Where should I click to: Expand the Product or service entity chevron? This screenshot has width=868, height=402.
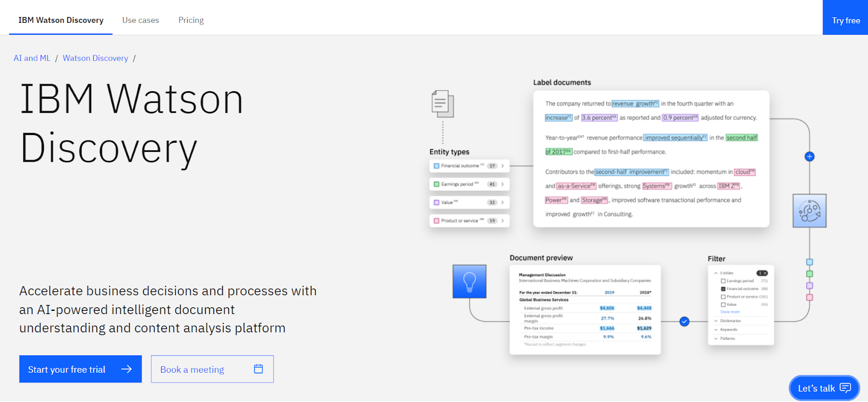tap(502, 221)
